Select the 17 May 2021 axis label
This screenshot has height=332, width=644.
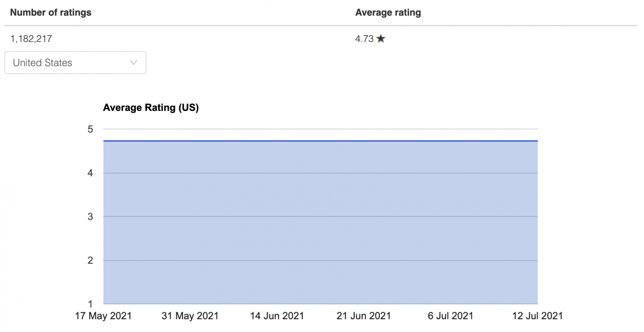(103, 316)
